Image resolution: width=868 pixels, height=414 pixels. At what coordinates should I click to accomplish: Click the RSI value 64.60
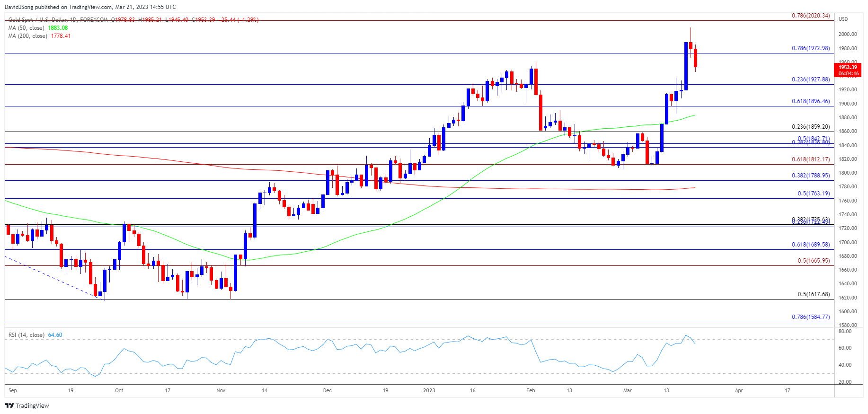[x=55, y=335]
